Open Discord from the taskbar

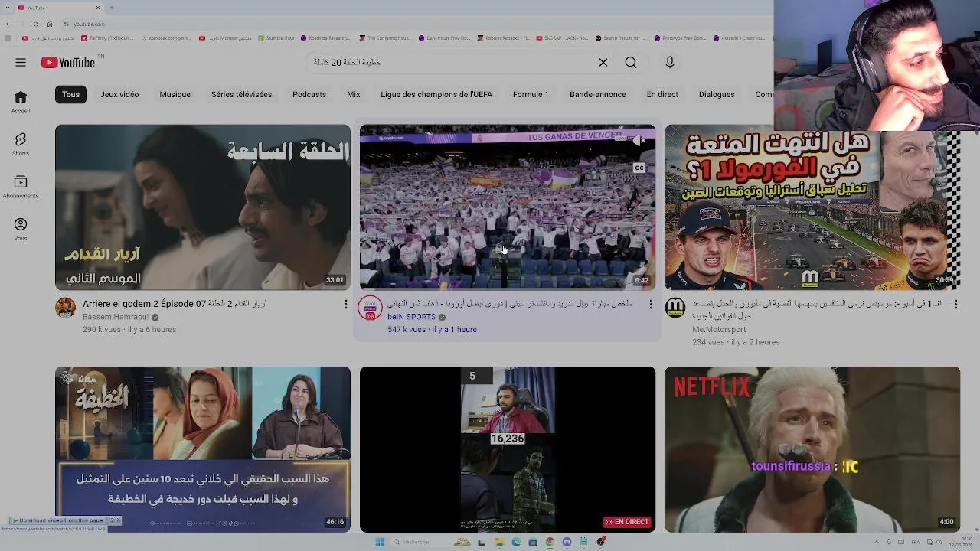click(567, 542)
